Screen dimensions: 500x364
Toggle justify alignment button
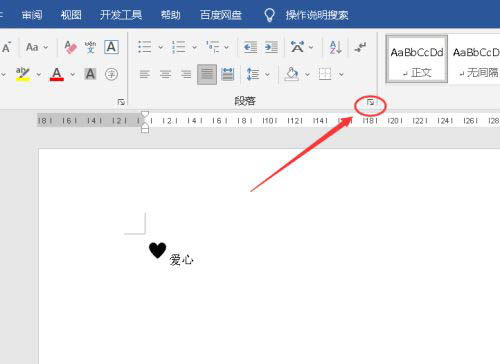click(207, 74)
